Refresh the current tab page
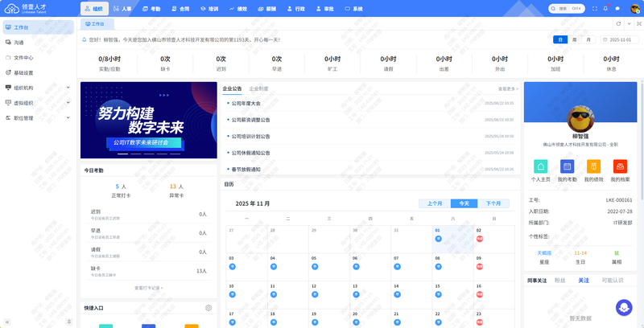The width and height of the screenshot is (644, 328). (618, 24)
